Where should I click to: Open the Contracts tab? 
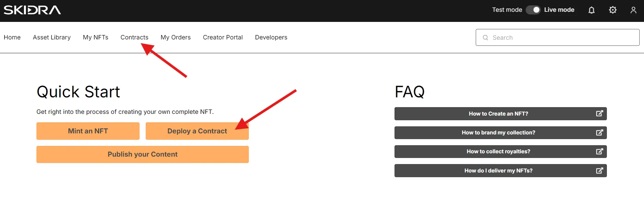[x=134, y=37]
